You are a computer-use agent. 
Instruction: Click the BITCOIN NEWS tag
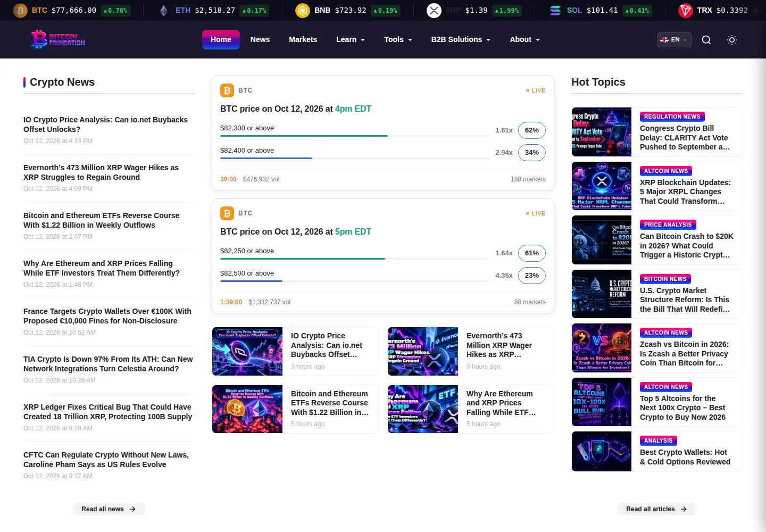665,279
